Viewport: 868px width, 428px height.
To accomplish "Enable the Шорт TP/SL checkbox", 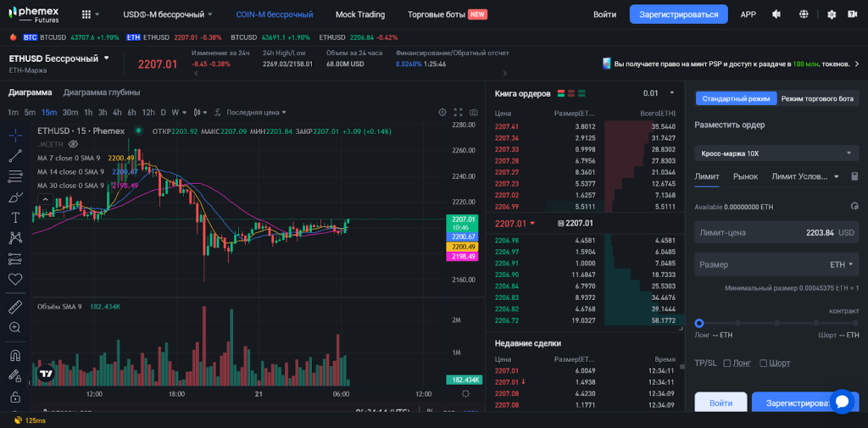I will (x=764, y=363).
